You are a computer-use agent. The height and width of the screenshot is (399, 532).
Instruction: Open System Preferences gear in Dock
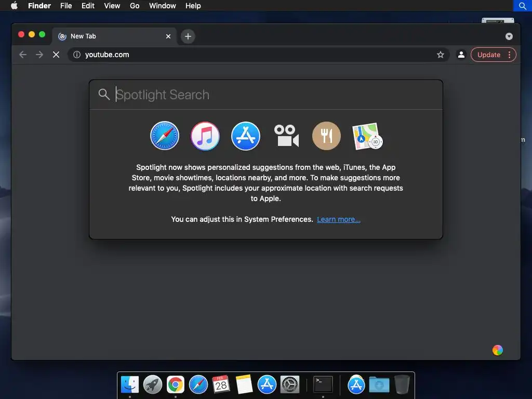click(290, 384)
